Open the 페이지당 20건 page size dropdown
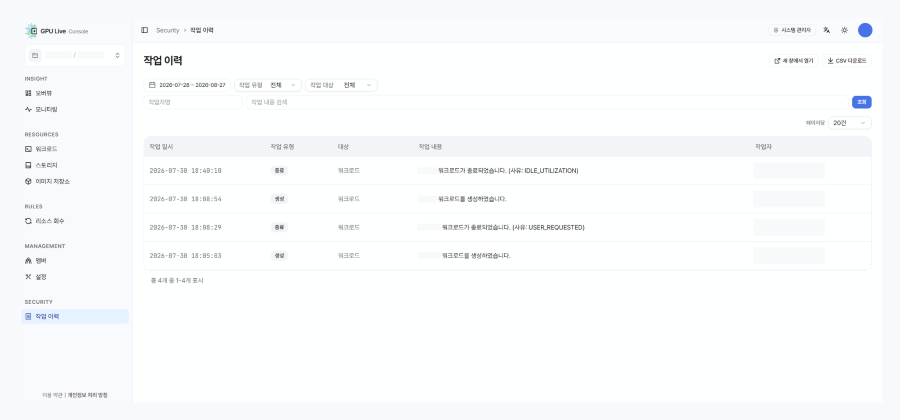 tap(849, 123)
